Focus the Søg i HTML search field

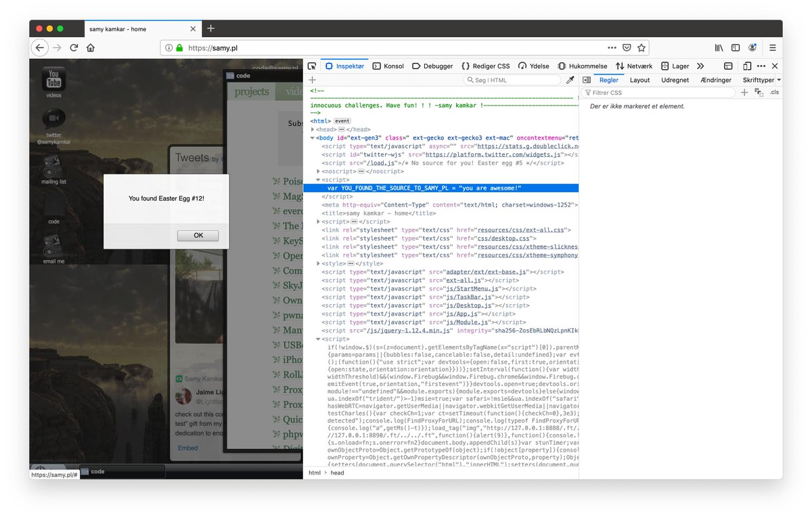512,80
